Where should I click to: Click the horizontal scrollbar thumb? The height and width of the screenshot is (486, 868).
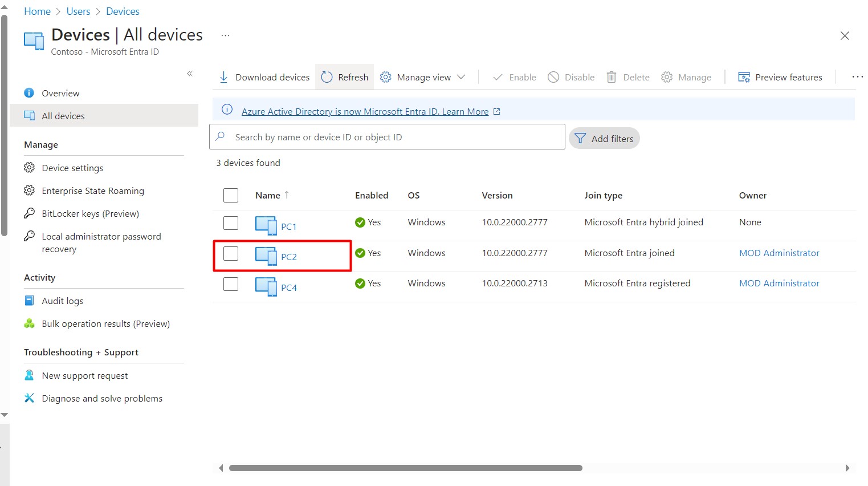pyautogui.click(x=405, y=468)
